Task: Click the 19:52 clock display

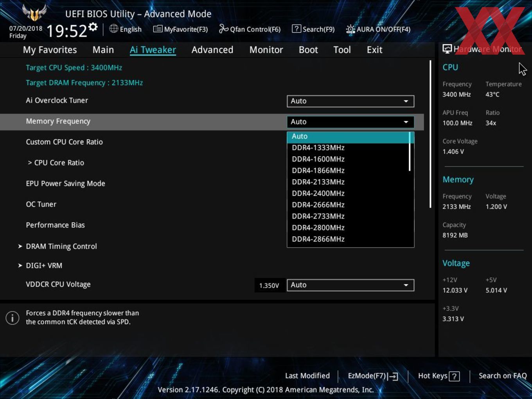Action: tap(67, 31)
